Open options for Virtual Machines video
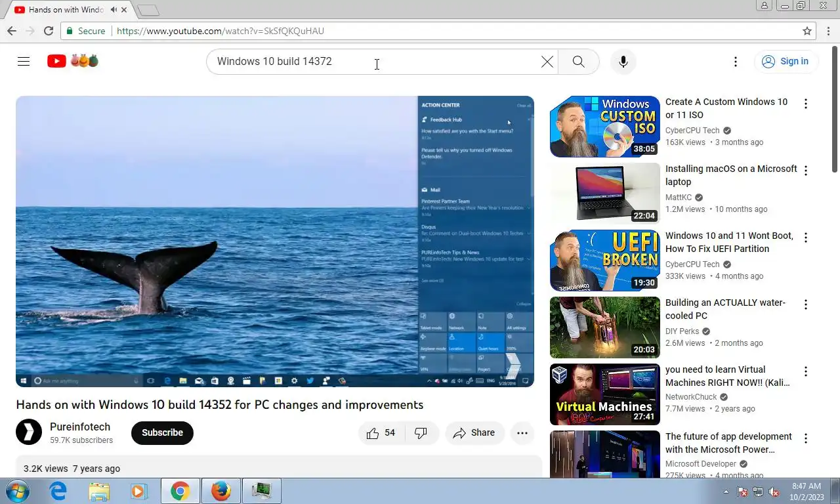This screenshot has width=840, height=504. pos(806,371)
